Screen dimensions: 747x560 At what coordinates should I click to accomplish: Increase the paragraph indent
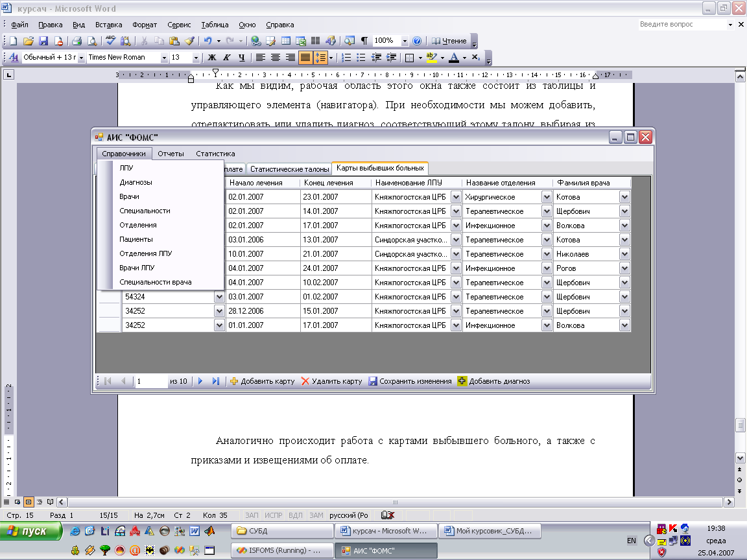point(391,58)
